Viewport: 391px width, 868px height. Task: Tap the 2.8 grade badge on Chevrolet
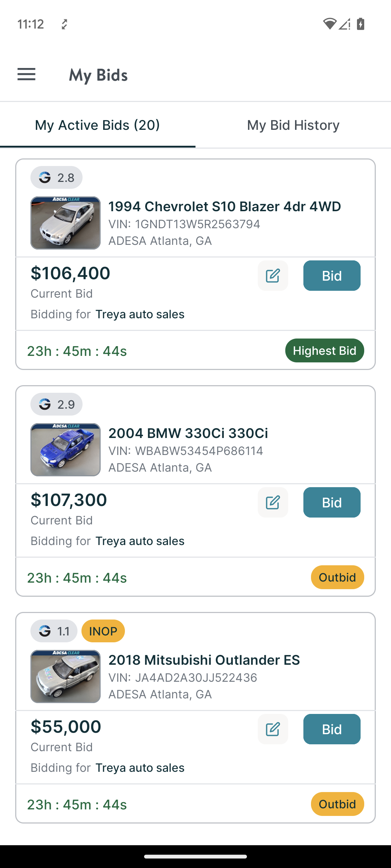pos(56,178)
